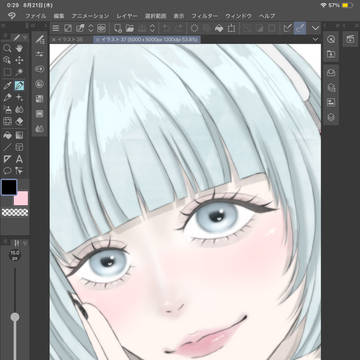Expand the canvas tab list chevron
Viewport: 360px width, 360px height.
tap(315, 40)
